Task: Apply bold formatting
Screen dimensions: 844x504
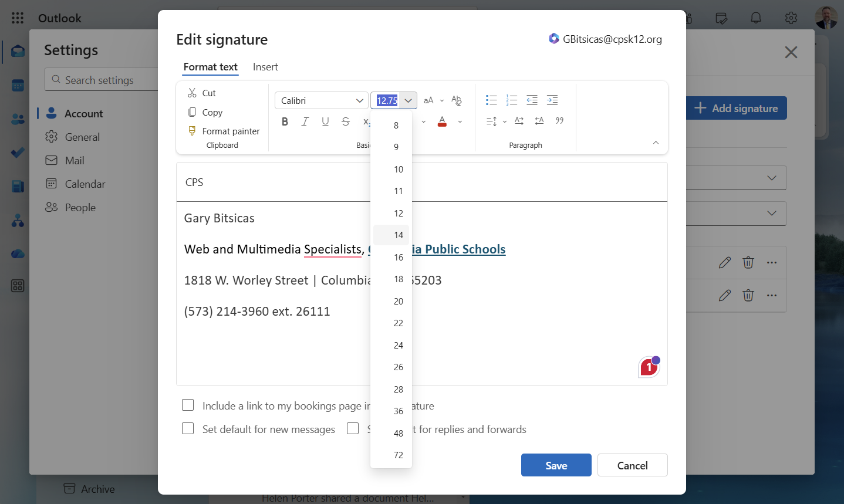Action: click(285, 121)
